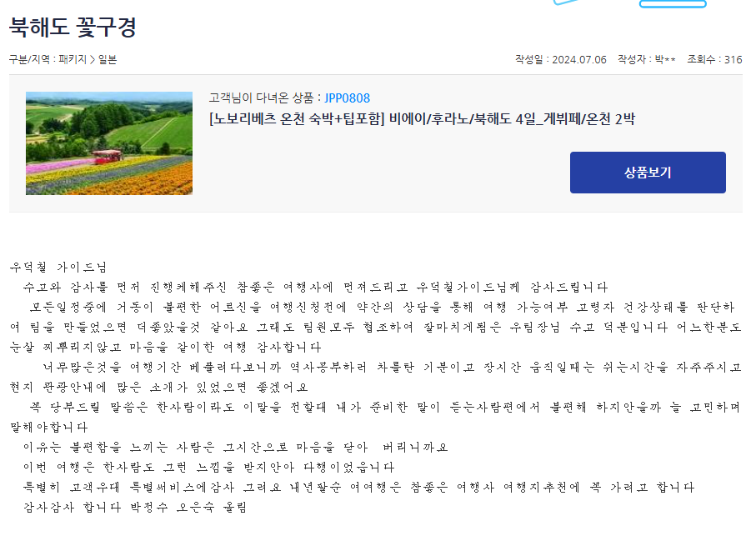Click the product title starting with 노보리베츠 온천

[423, 119]
